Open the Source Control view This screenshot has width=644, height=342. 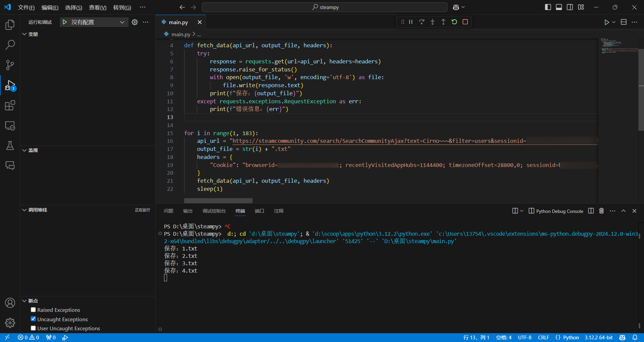coord(10,65)
